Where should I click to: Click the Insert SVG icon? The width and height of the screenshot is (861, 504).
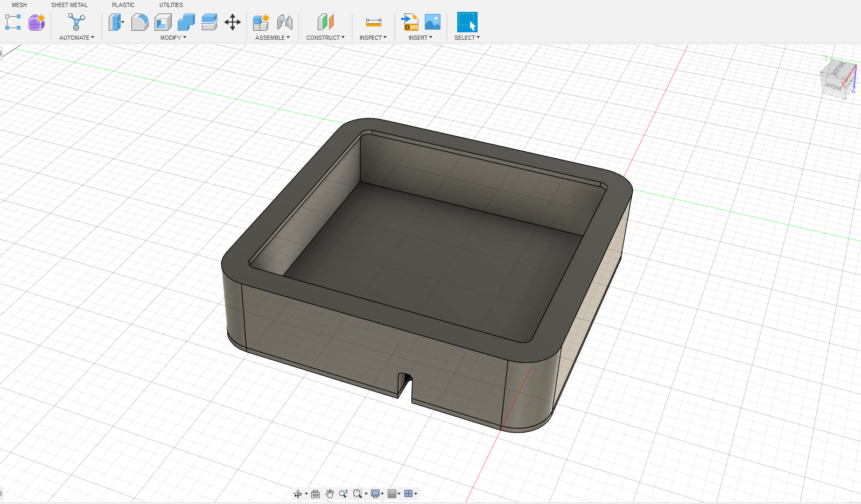pyautogui.click(x=410, y=22)
